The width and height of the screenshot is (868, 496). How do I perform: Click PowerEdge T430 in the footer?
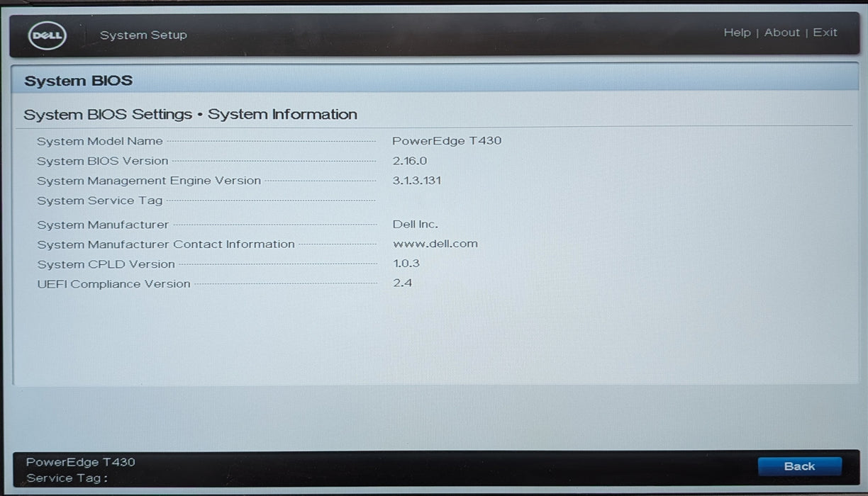tap(81, 462)
